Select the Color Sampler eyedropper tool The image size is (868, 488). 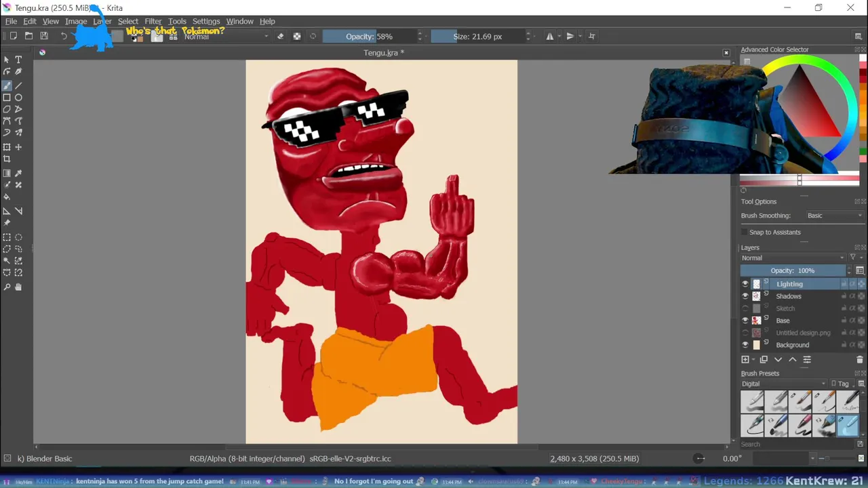pyautogui.click(x=18, y=174)
